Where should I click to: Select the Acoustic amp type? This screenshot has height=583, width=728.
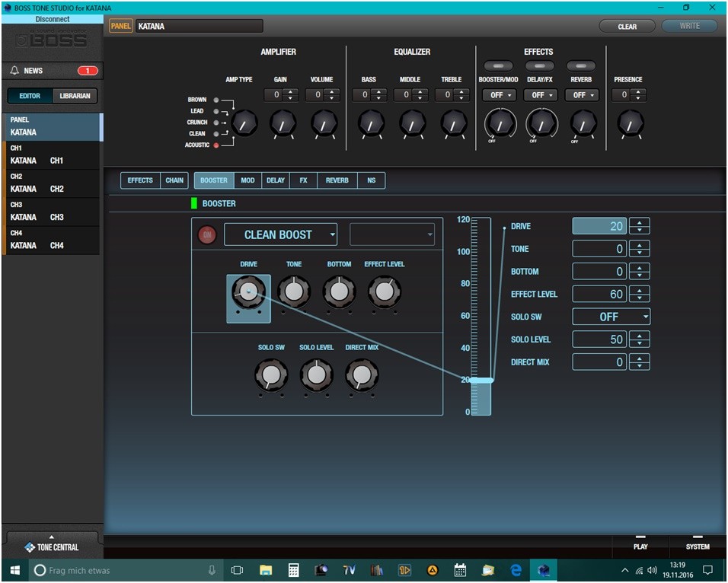pos(216,145)
